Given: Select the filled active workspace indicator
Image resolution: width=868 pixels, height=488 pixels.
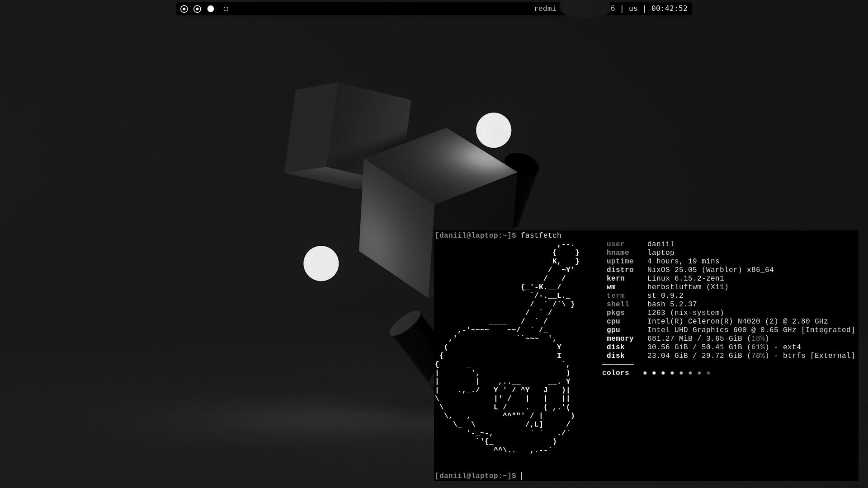Looking at the screenshot, I should point(211,9).
